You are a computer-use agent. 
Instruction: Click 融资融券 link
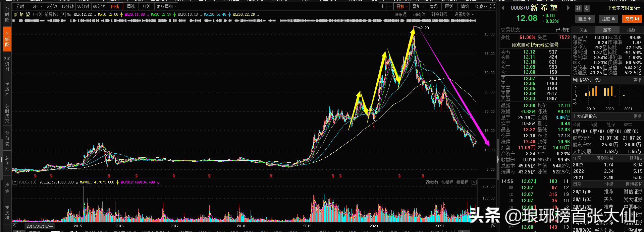tap(439, 15)
